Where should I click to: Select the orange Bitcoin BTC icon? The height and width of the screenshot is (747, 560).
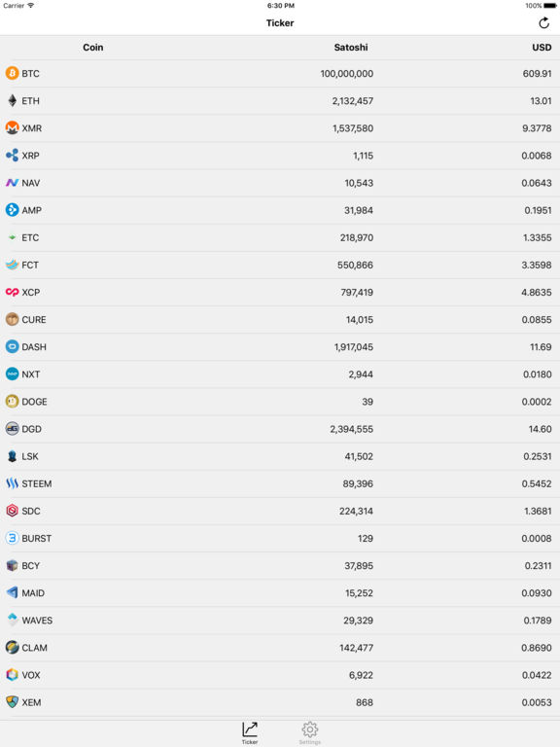[x=12, y=73]
